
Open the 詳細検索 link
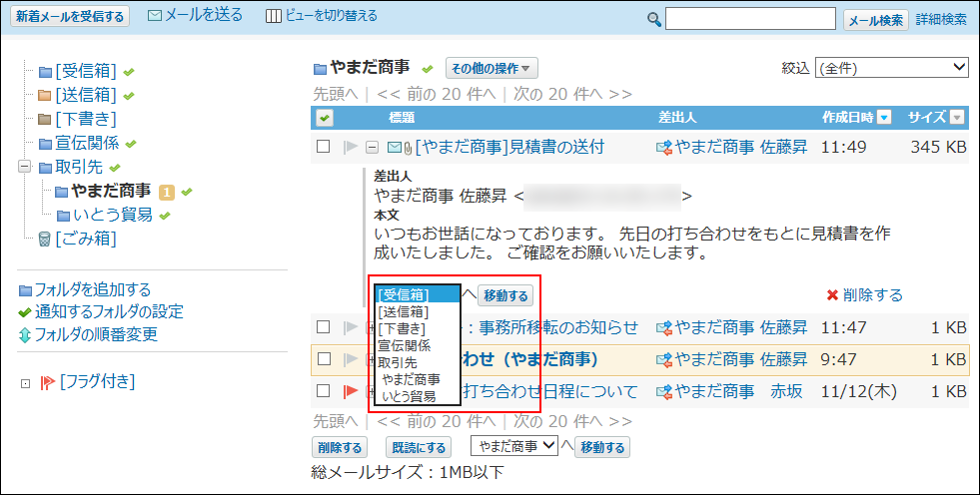coord(941,19)
